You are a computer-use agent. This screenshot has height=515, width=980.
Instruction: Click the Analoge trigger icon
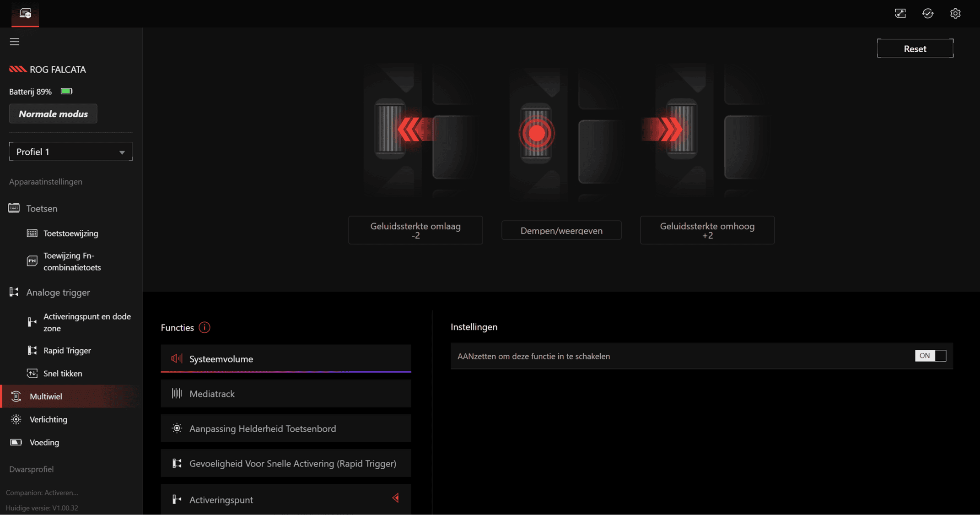14,292
